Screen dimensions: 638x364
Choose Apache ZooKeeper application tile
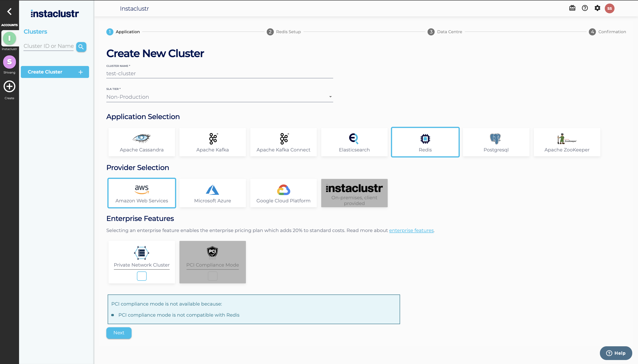point(567,142)
